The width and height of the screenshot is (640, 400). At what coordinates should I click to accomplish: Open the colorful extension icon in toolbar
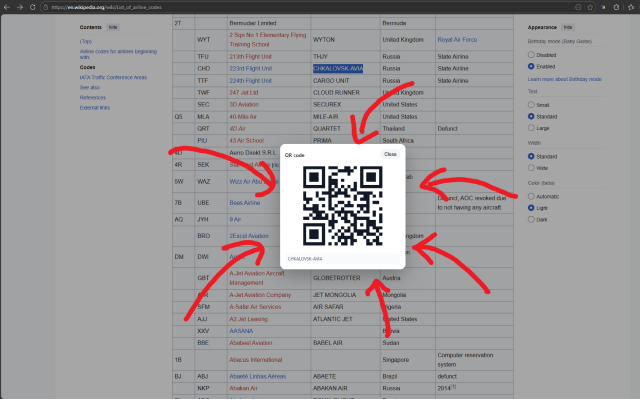[x=603, y=7]
